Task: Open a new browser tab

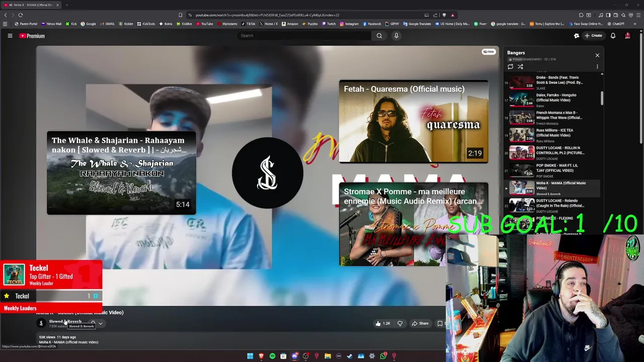Action: pyautogui.click(x=66, y=5)
